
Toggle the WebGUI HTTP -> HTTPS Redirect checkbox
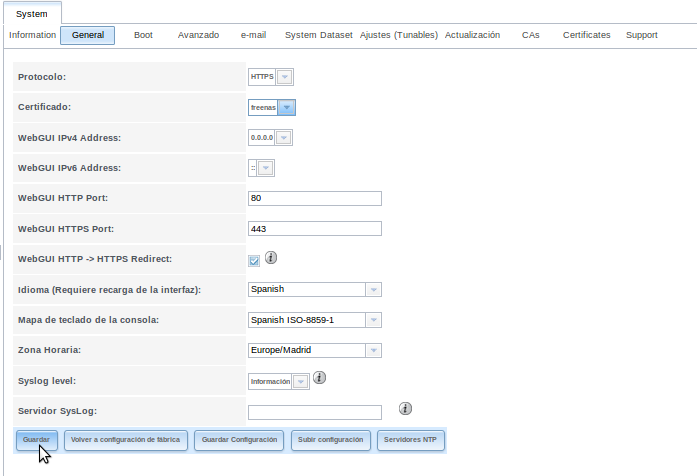[x=254, y=261]
